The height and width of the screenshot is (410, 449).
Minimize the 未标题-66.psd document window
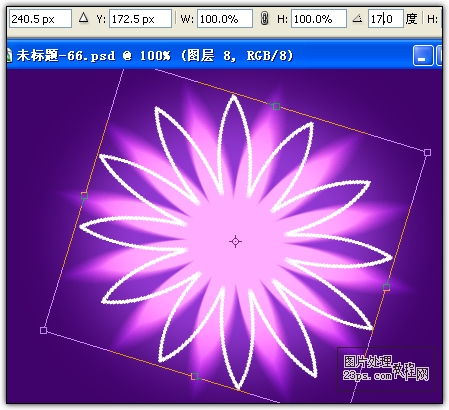423,56
